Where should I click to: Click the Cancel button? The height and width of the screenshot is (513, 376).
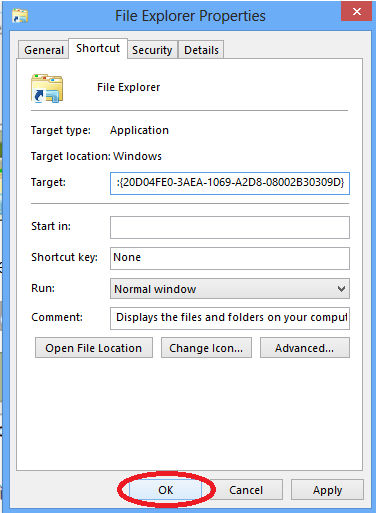tap(246, 490)
